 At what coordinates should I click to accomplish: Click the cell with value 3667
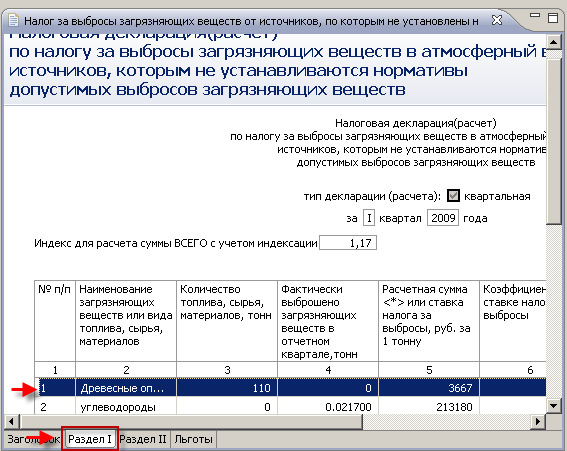(x=429, y=388)
